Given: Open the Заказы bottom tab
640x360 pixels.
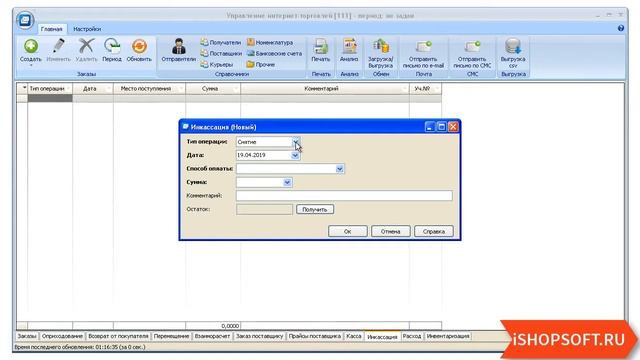Looking at the screenshot, I should point(27,336).
